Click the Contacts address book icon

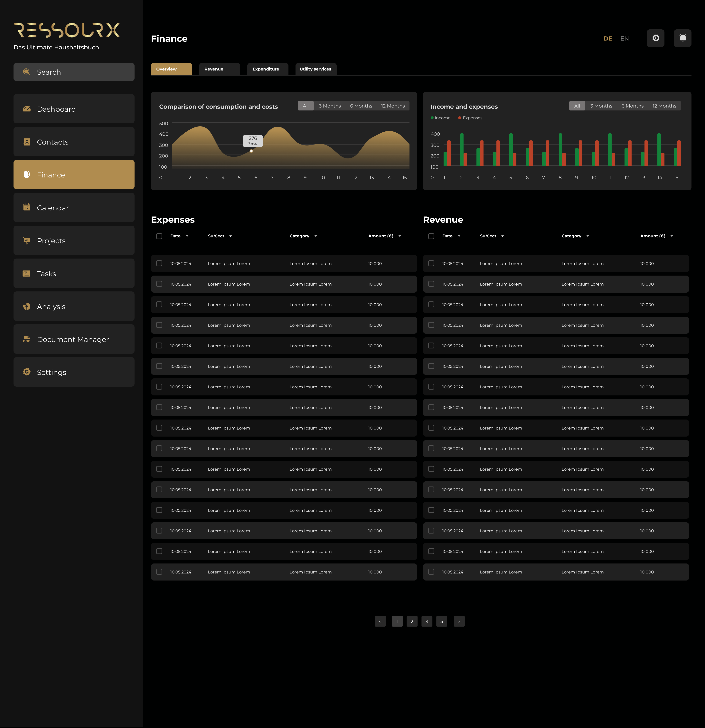click(x=27, y=142)
